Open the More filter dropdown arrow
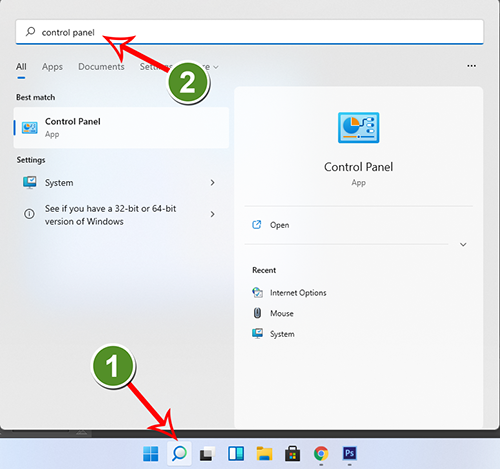This screenshot has height=469, width=500. pos(216,67)
